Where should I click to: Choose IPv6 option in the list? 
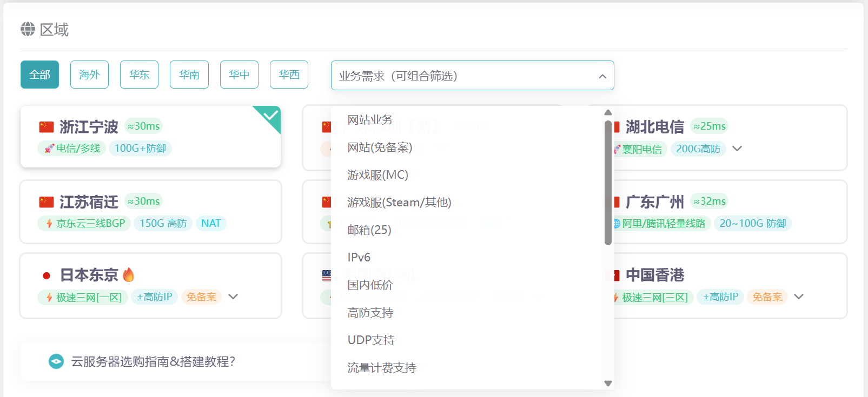359,258
